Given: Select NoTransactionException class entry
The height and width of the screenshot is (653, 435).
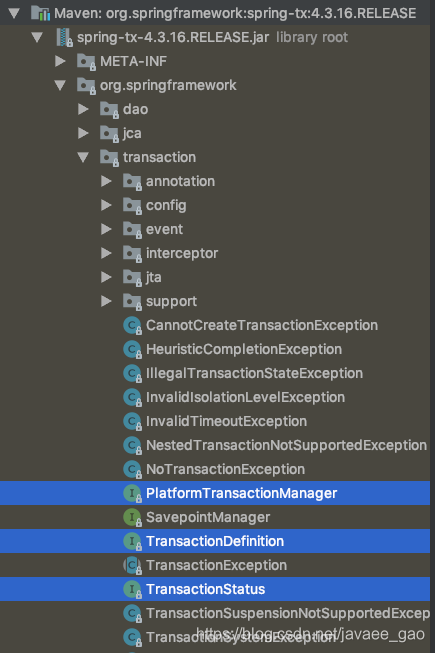Looking at the screenshot, I should coord(225,469).
